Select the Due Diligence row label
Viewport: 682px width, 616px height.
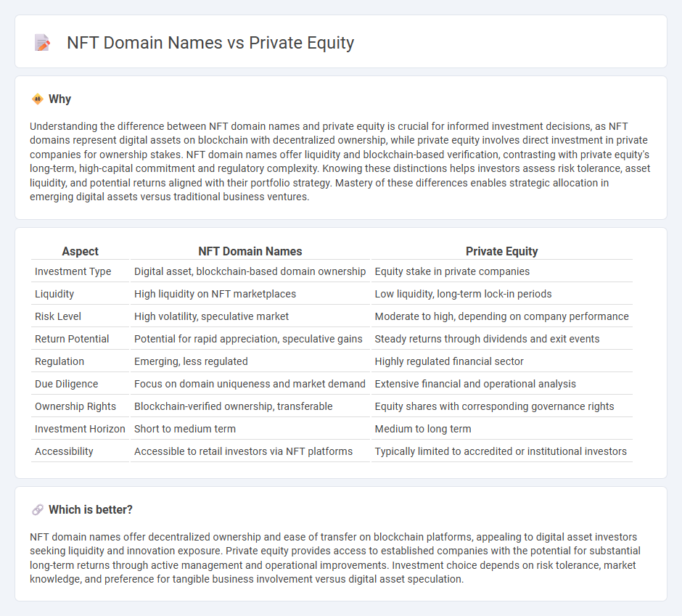67,384
